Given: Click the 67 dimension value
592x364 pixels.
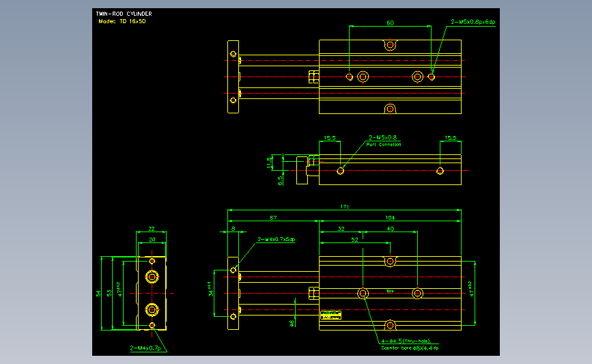Looking at the screenshot, I should [x=273, y=218].
